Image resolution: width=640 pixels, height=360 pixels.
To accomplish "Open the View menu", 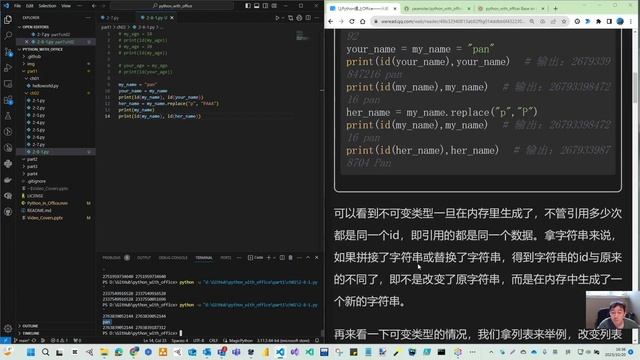I will tap(66, 6).
